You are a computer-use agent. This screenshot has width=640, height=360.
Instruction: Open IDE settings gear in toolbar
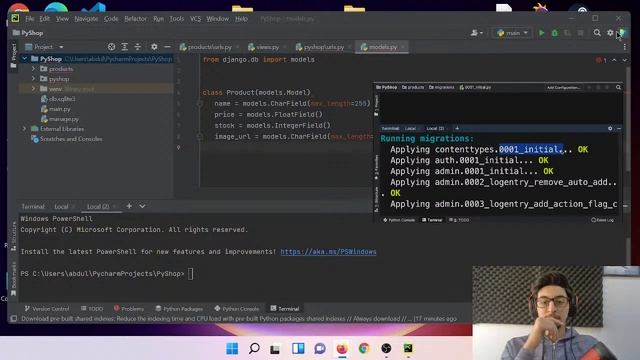pos(610,33)
